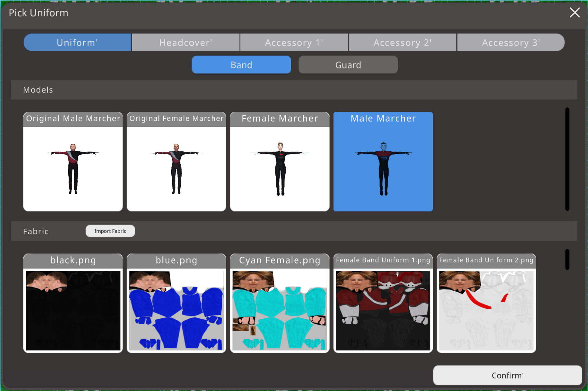
Task: Switch to Accessory 3 tab
Action: [x=511, y=42]
